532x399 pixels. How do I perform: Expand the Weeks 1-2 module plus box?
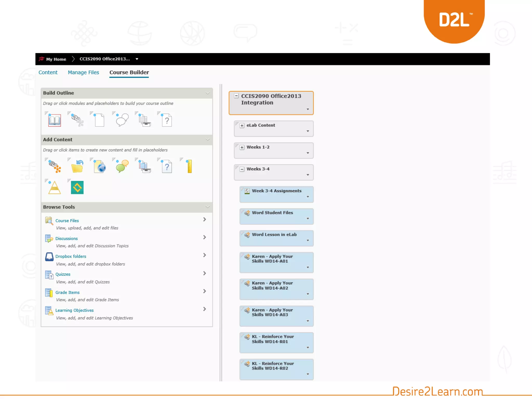tap(242, 148)
